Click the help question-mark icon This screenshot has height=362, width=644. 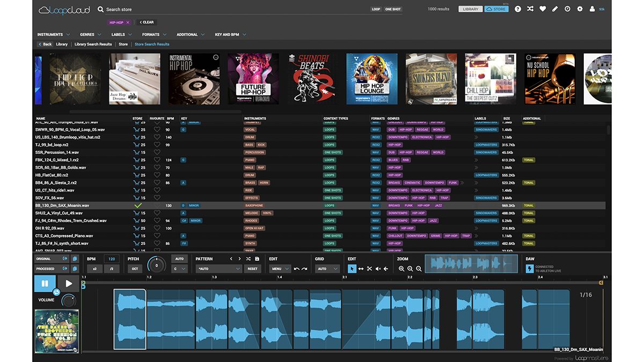click(x=517, y=9)
